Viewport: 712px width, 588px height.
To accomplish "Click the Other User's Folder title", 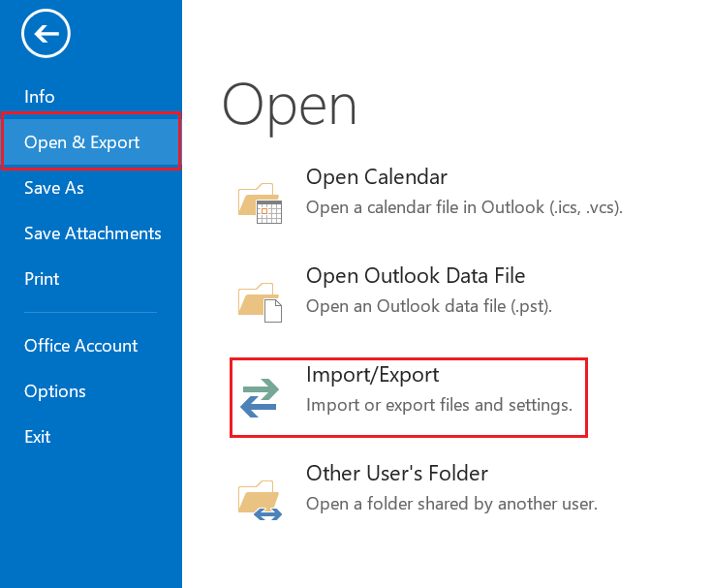I will [397, 474].
